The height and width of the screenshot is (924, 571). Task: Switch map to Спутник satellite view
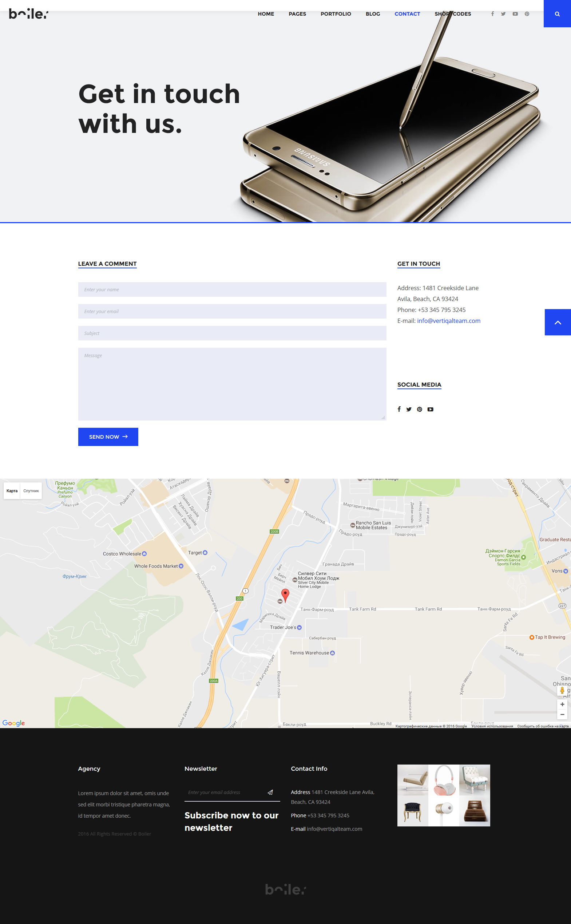[x=31, y=491]
